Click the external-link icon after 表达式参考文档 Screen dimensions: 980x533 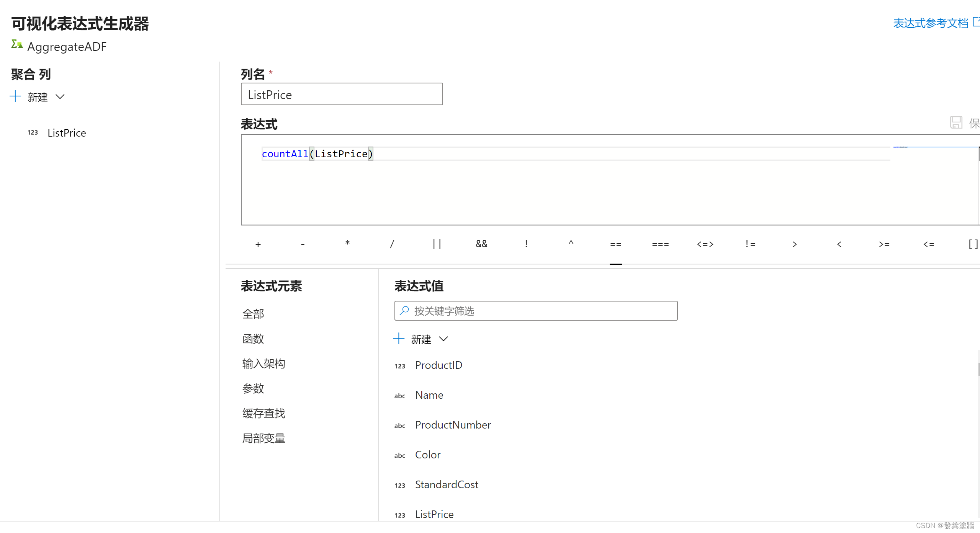click(975, 22)
